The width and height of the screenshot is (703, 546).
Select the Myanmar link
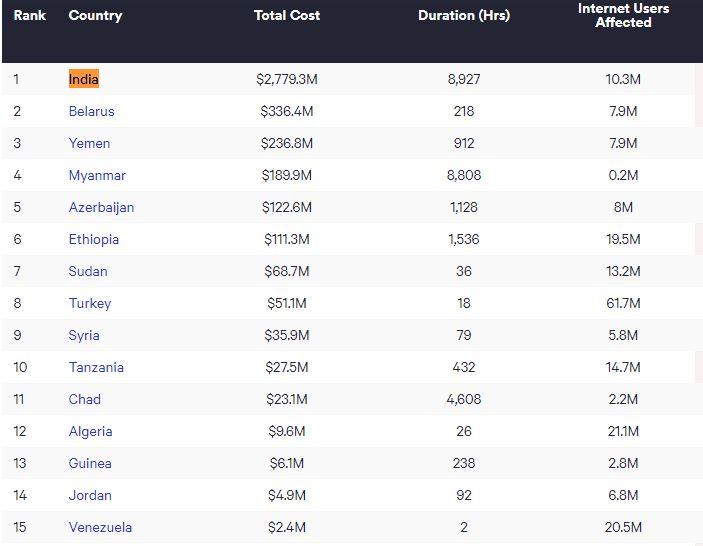97,175
